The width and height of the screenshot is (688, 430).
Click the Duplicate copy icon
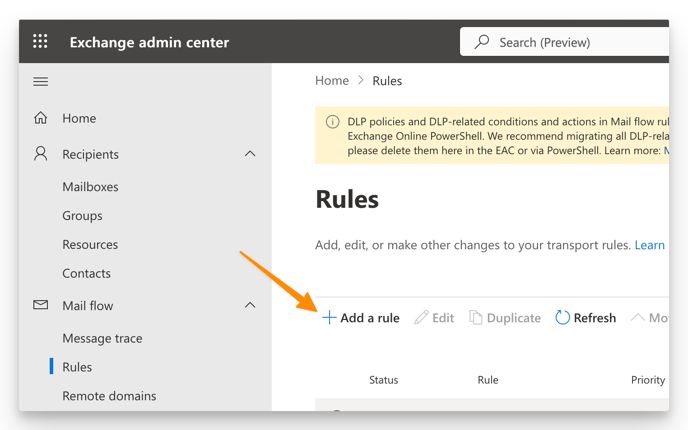pyautogui.click(x=476, y=317)
